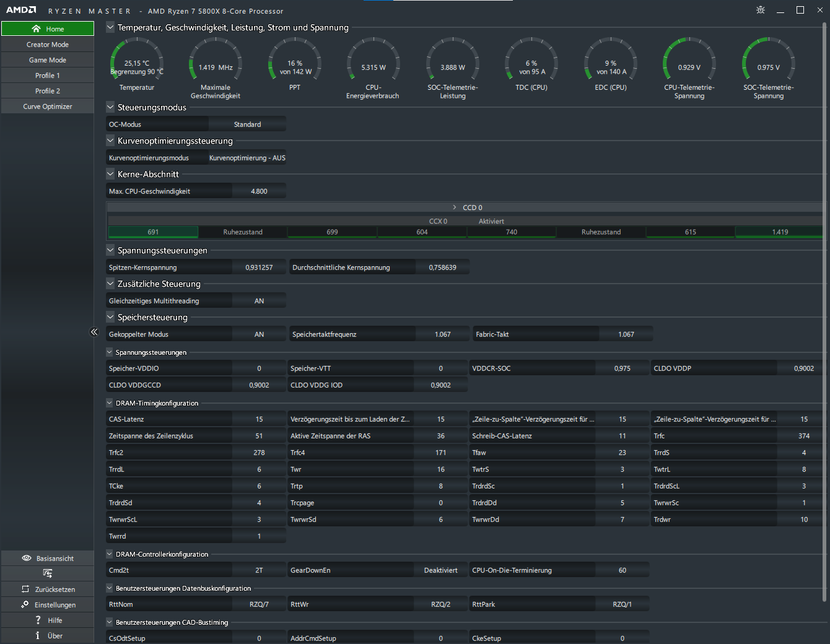Click the TDC (CPU) gauge
This screenshot has width=830, height=644.
[531, 59]
